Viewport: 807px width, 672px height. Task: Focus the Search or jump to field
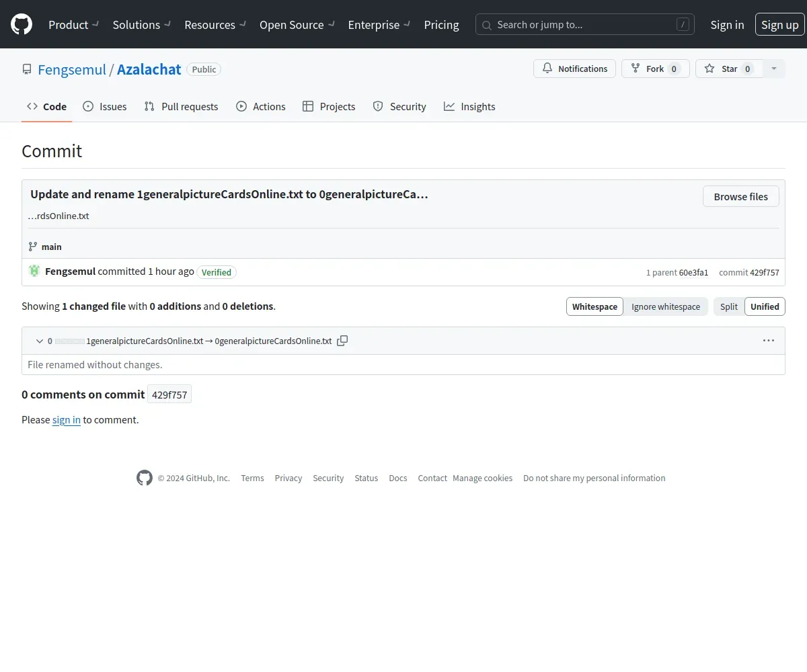coord(585,25)
